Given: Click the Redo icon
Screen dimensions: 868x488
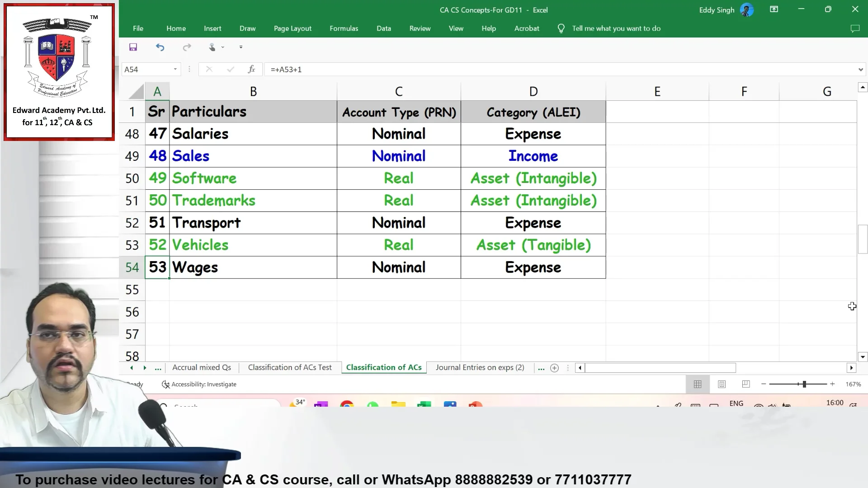Looking at the screenshot, I should pos(187,47).
